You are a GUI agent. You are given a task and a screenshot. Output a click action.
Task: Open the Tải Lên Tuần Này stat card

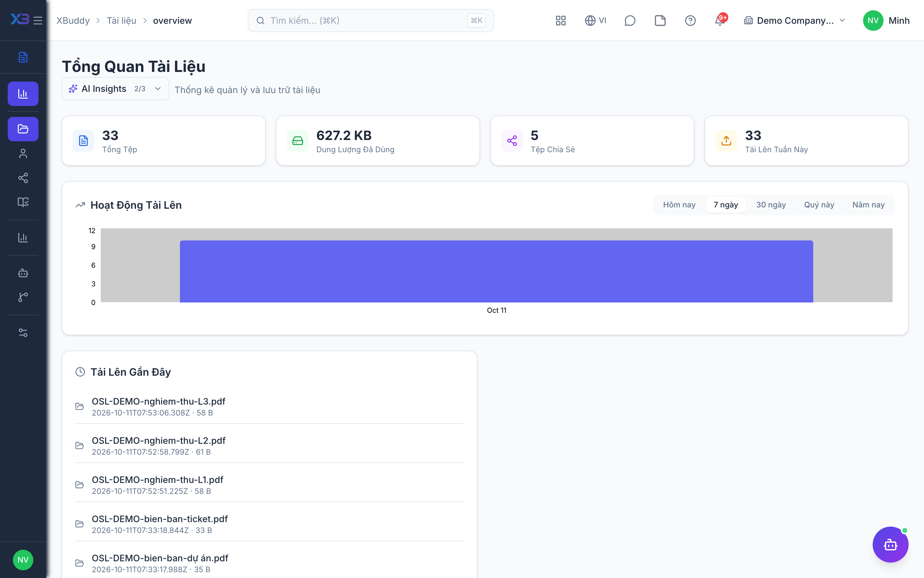[x=806, y=141]
